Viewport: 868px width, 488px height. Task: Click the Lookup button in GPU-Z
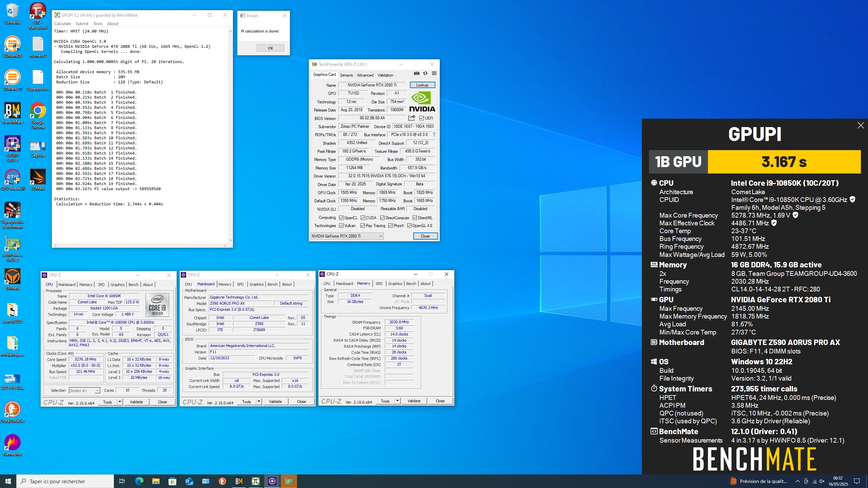(x=422, y=85)
